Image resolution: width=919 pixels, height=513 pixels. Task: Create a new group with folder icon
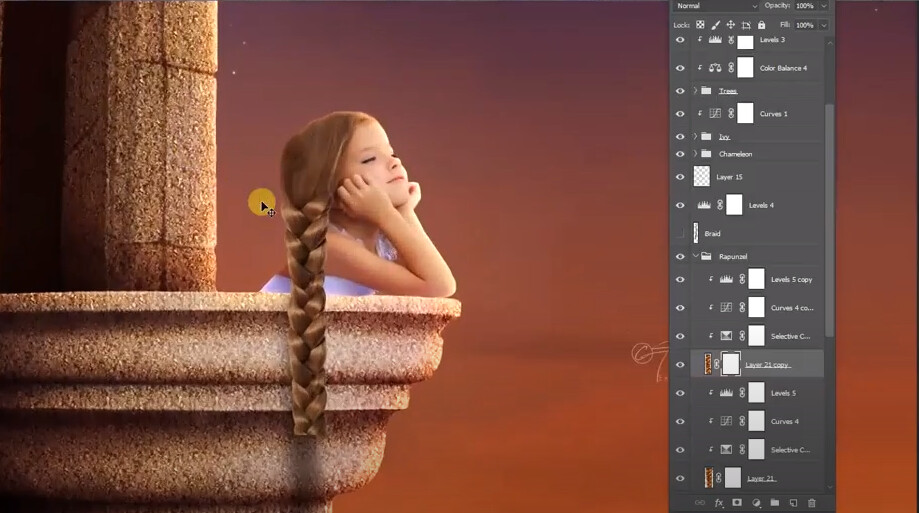[774, 502]
